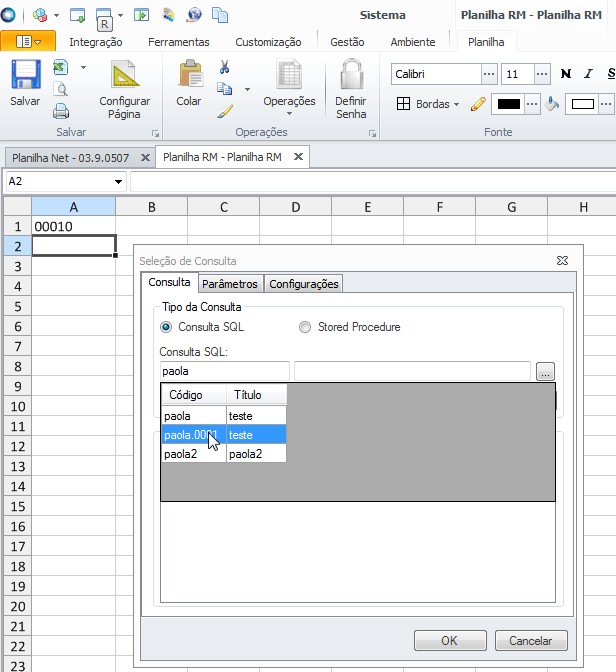Click the Colar paste icon

(x=190, y=74)
